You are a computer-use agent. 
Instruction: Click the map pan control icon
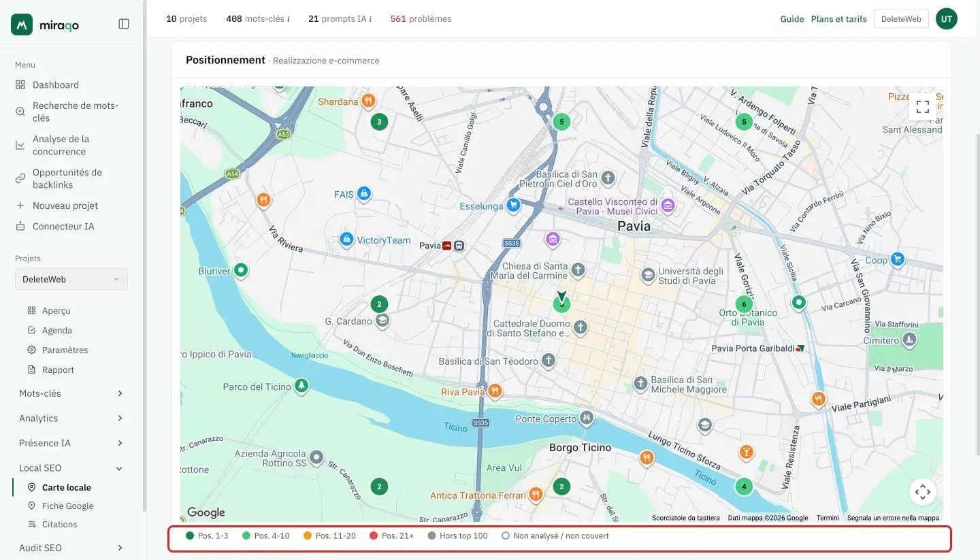pos(923,491)
